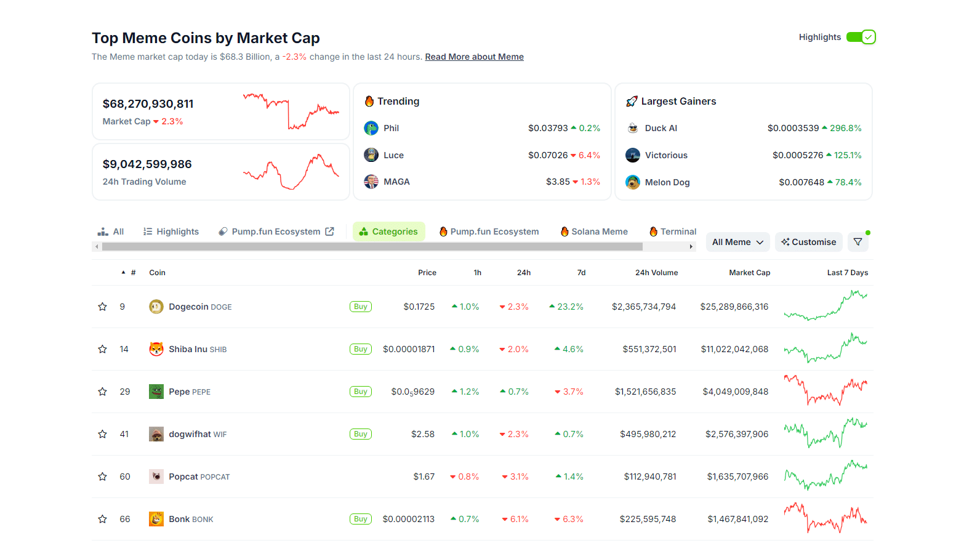Open Dogecoin's last 7 days chart
Screen dimensions: 980x543
click(825, 306)
